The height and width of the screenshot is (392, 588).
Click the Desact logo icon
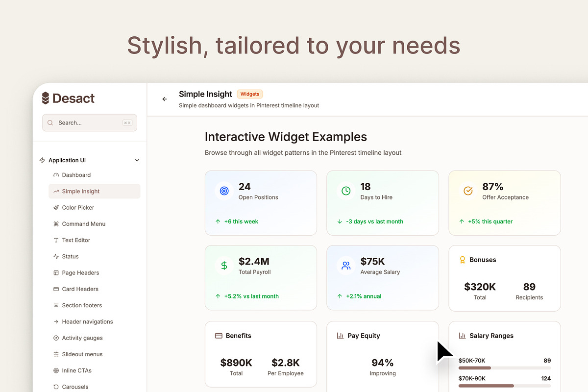tap(47, 98)
